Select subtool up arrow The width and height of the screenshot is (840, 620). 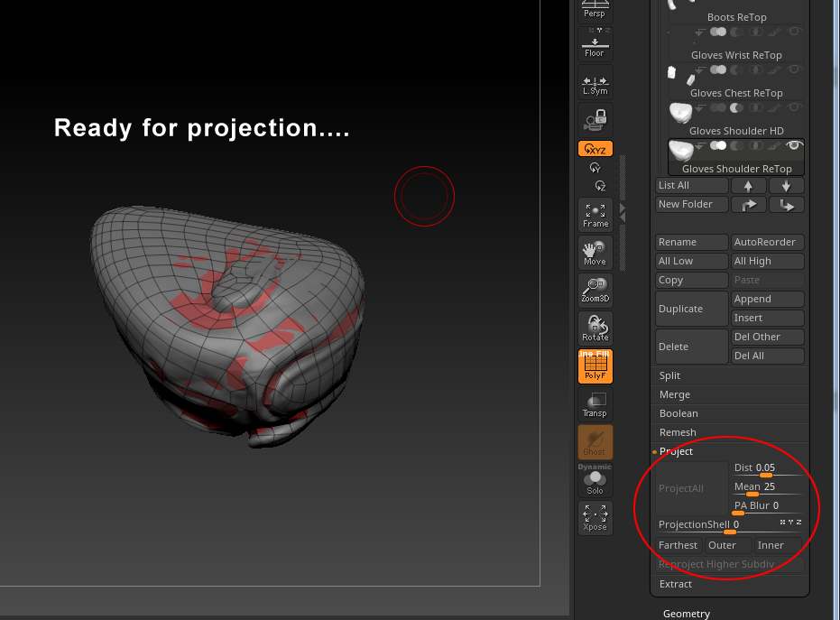click(748, 185)
